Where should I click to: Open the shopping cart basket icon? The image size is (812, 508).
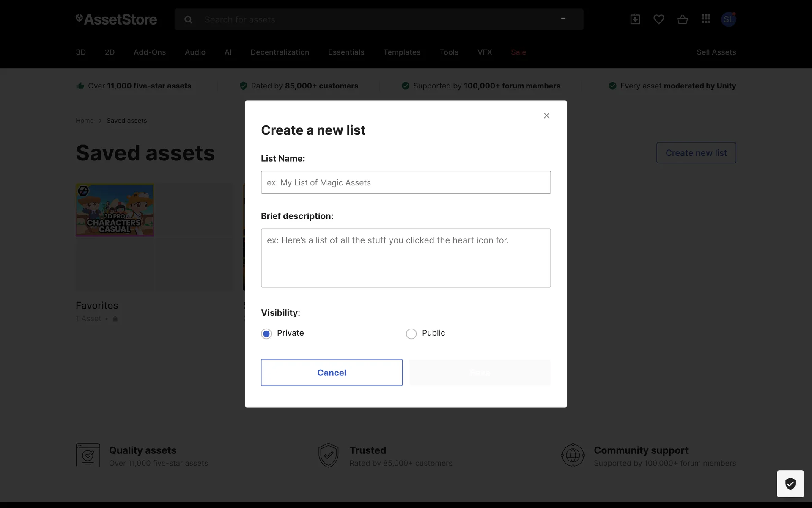[682, 19]
